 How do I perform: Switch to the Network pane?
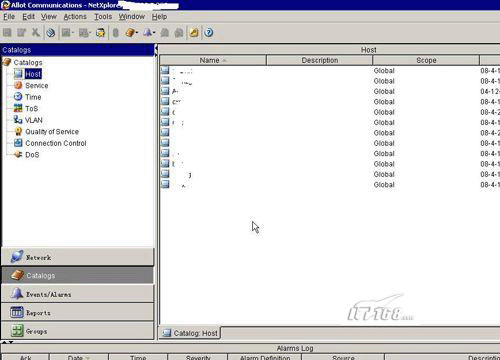click(x=78, y=257)
